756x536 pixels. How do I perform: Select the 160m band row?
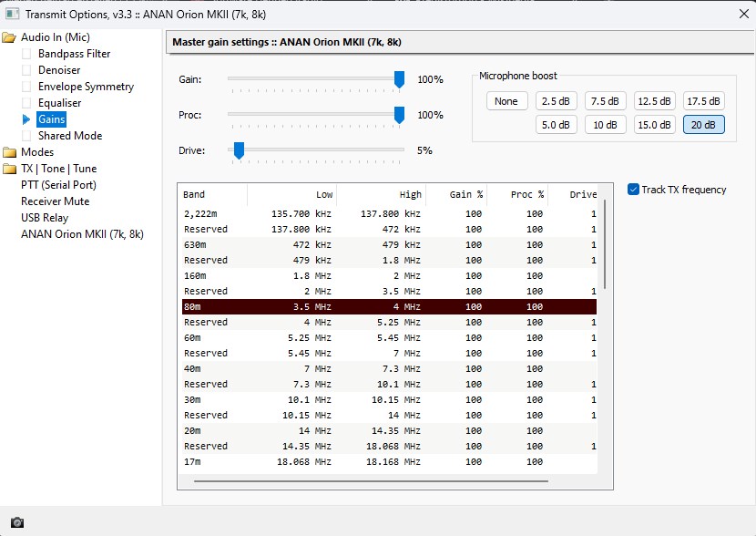point(389,275)
